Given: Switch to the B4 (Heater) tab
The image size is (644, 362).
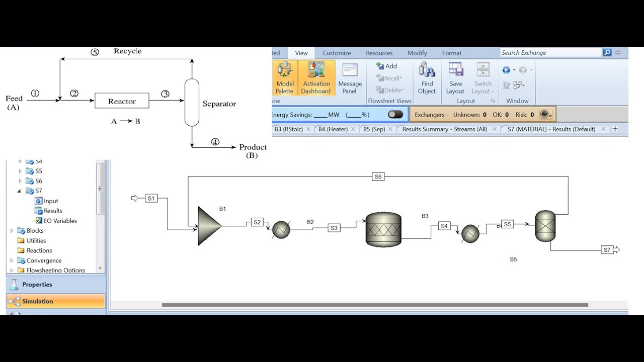Looking at the screenshot, I should [x=333, y=129].
